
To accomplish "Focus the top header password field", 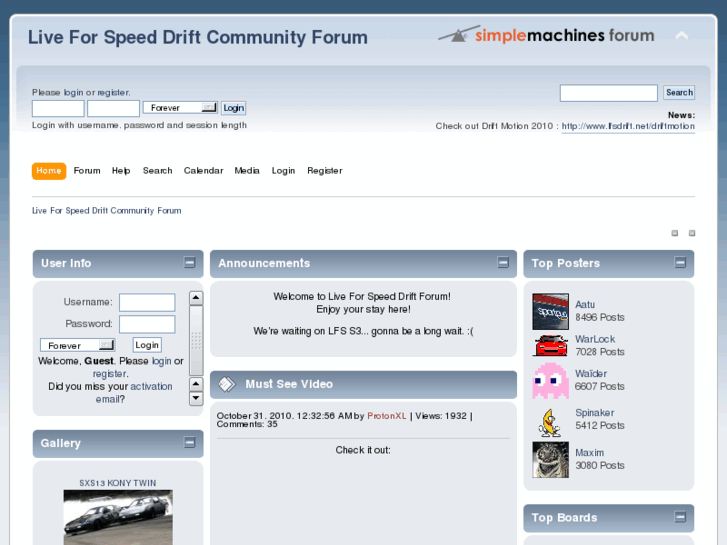I will tap(113, 108).
